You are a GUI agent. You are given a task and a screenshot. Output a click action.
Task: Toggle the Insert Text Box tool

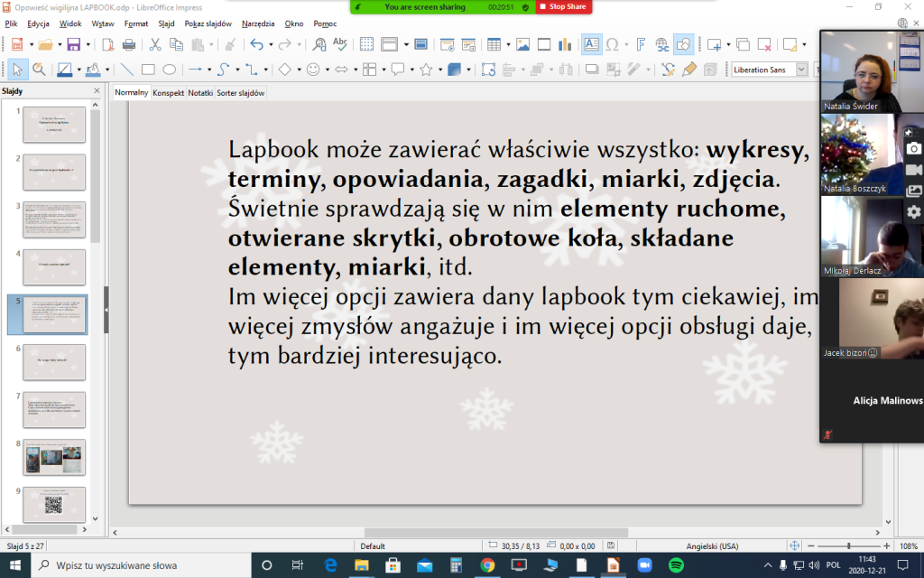(591, 44)
